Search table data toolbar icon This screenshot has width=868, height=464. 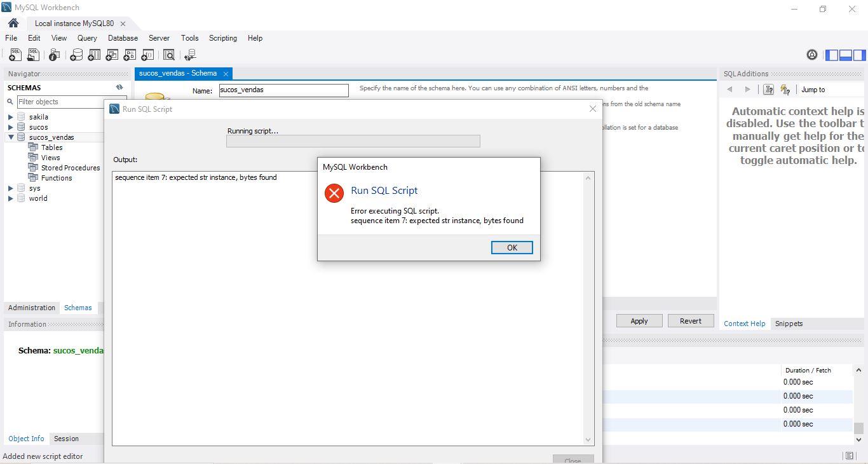(x=169, y=55)
